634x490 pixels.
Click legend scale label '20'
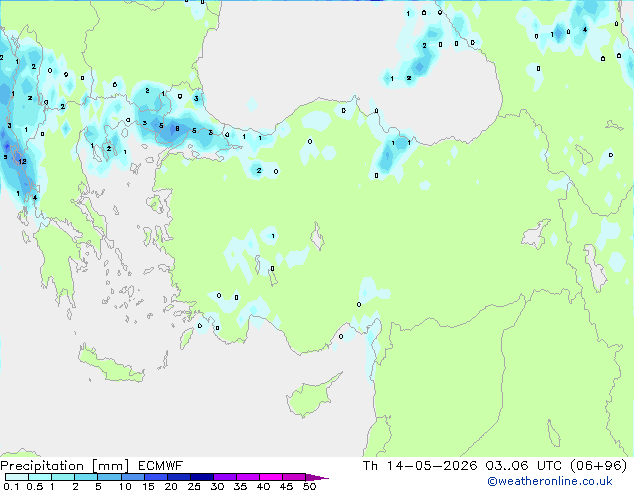point(171,486)
